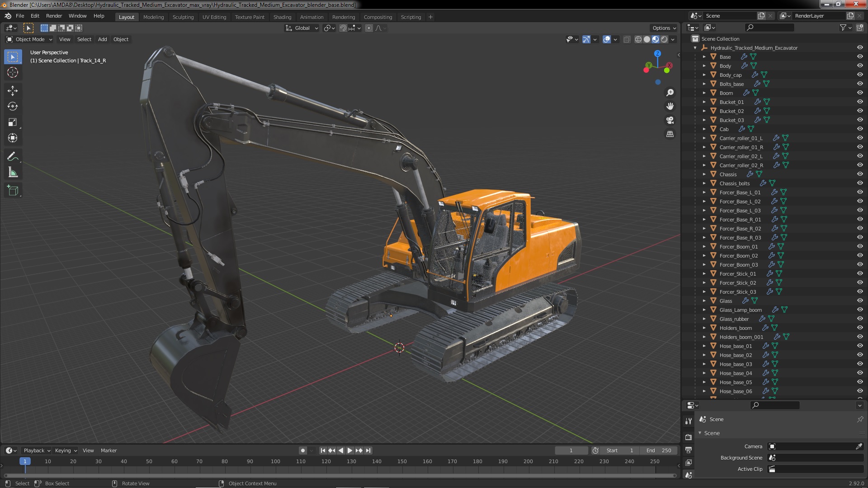The image size is (868, 488).
Task: Toggle visibility of Hydraulic_Tracked_Medium_Excavator collection
Action: click(x=860, y=48)
